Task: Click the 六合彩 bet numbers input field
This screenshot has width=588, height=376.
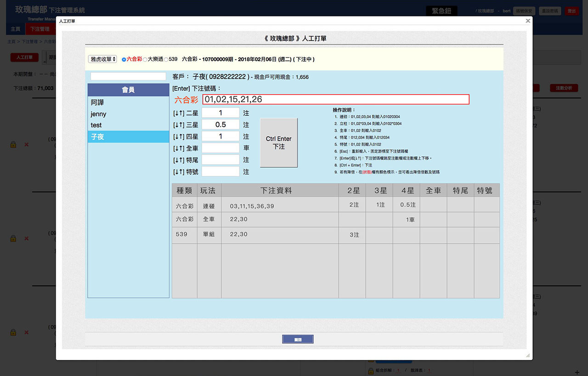Action: [x=335, y=99]
